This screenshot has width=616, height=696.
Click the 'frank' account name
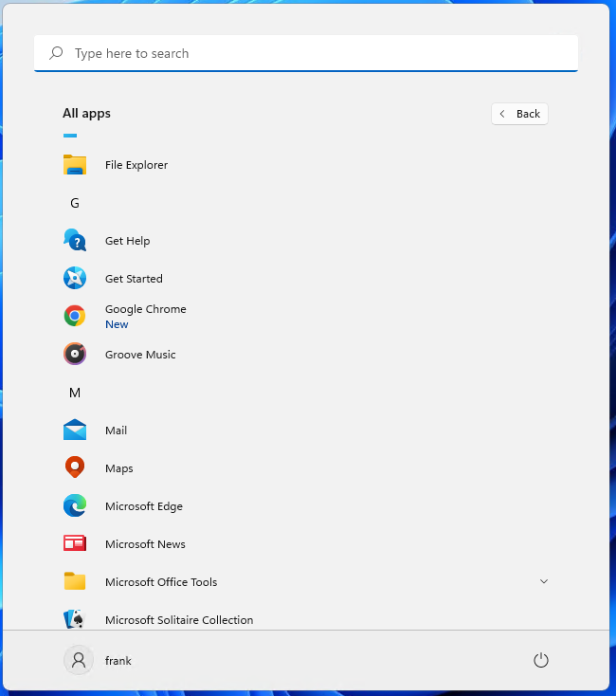click(x=118, y=661)
